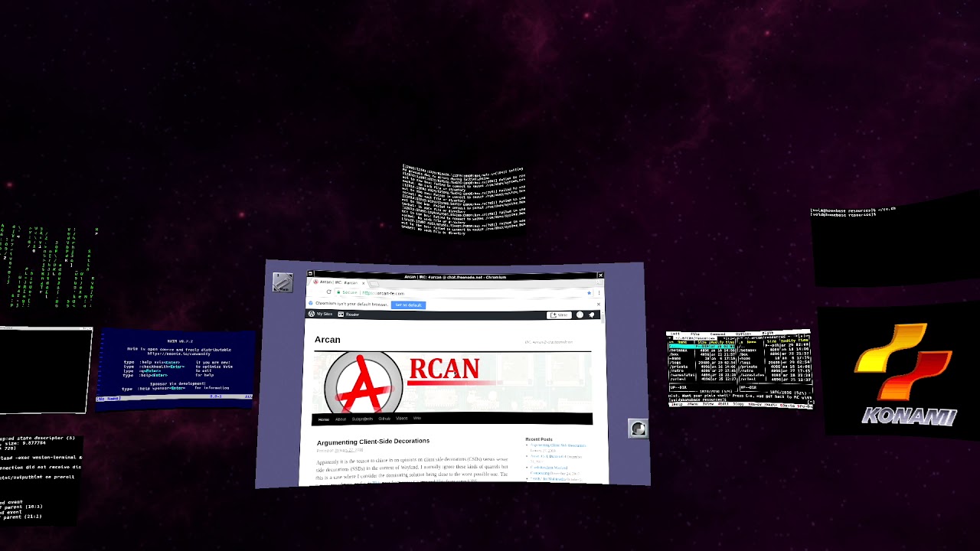
Task: Open Chromium's three-dot menu
Action: 598,293
